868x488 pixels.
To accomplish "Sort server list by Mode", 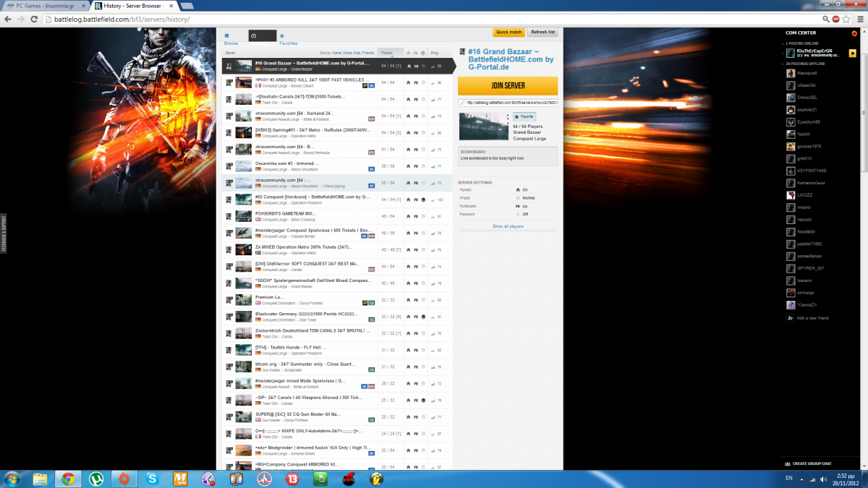I will click(x=347, y=53).
